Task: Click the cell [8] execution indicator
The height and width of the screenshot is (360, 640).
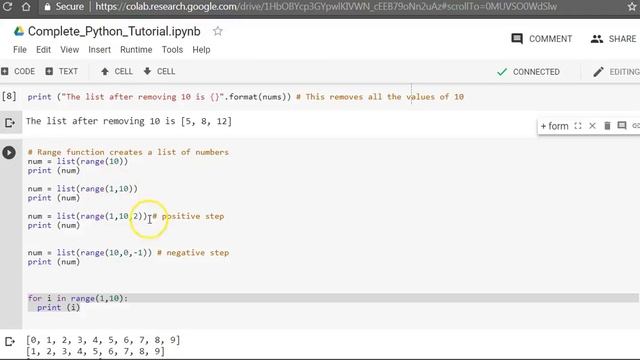Action: (9, 96)
